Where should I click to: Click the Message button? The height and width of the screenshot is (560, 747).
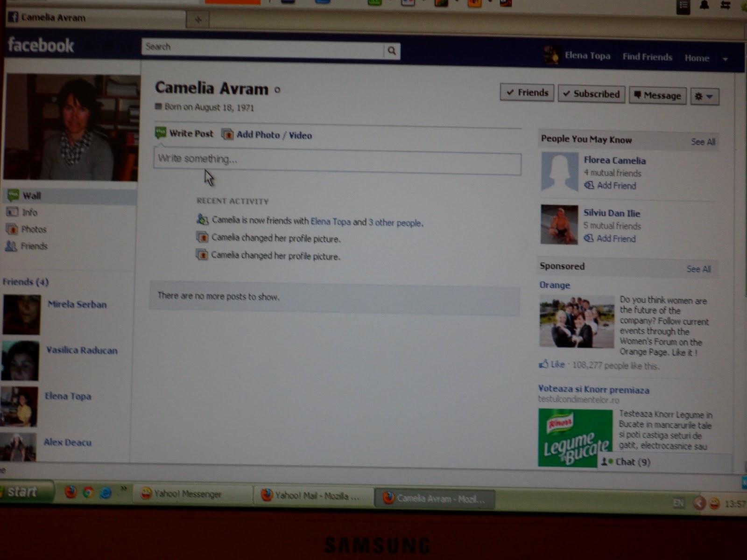657,96
